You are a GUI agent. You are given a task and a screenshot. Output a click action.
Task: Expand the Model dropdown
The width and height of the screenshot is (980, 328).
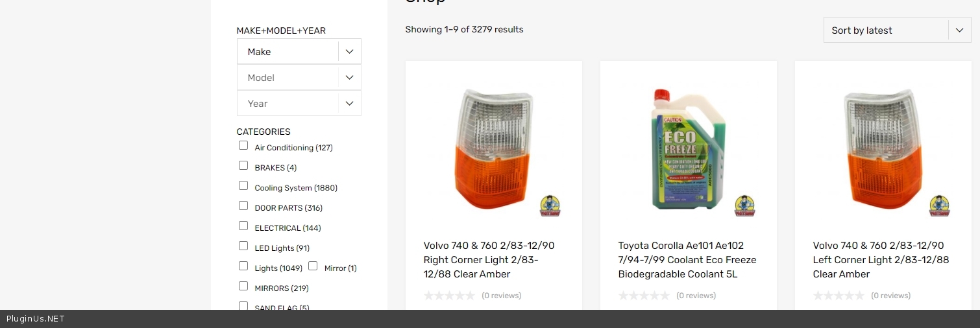coord(299,78)
